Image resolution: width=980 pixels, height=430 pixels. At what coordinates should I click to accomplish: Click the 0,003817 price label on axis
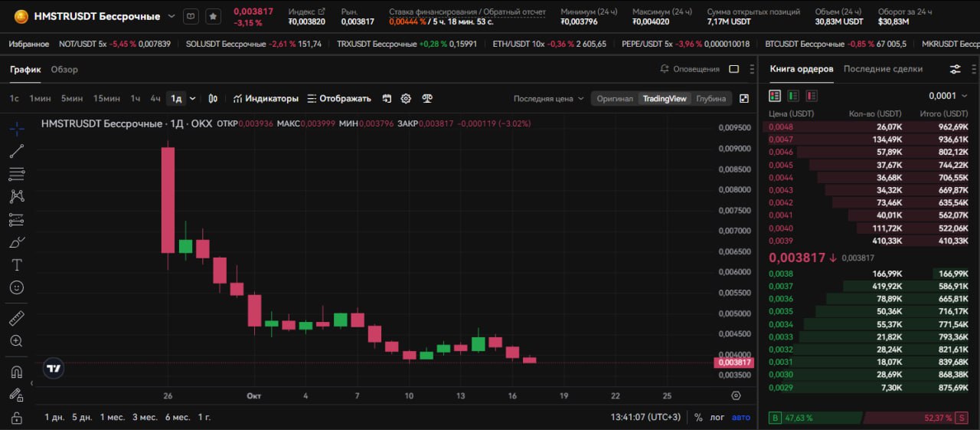(x=733, y=363)
